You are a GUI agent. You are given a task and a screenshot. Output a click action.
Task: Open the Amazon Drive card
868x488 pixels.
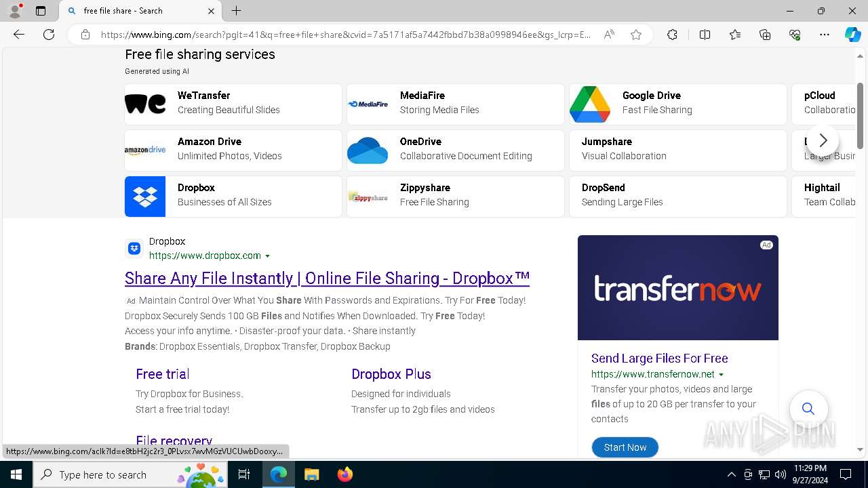[233, 150]
